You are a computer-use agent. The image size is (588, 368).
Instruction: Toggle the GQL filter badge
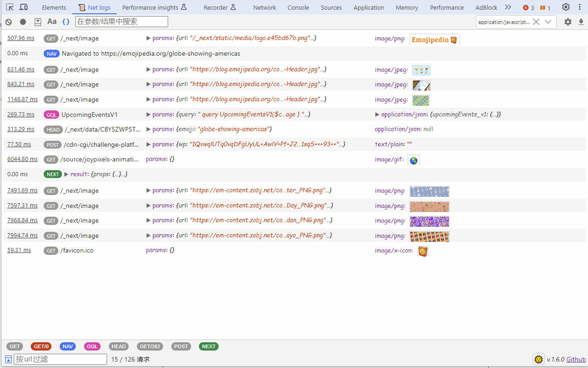click(92, 346)
